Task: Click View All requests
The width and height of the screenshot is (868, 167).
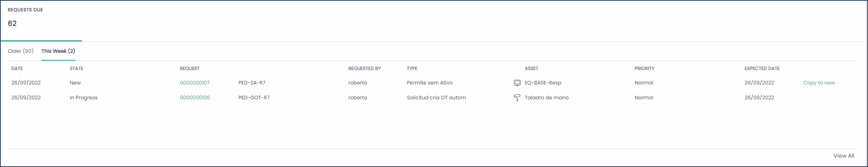Action: pos(844,156)
